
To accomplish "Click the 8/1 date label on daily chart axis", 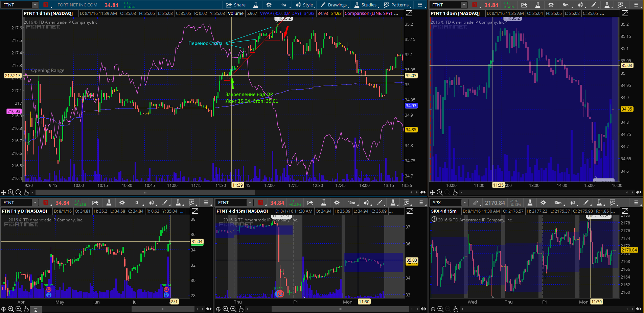I will click(x=174, y=302).
